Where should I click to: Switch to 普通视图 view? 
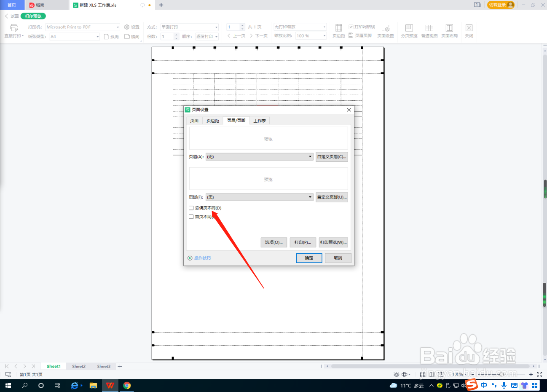tap(429, 31)
